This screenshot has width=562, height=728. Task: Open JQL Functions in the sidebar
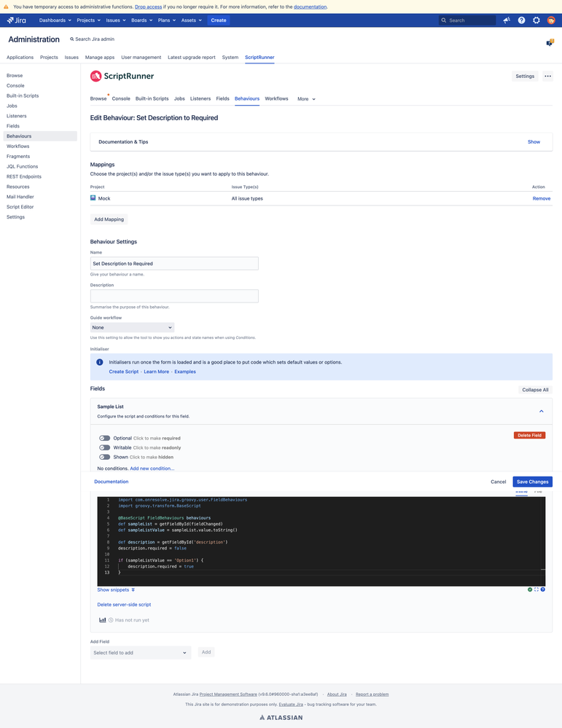click(23, 166)
